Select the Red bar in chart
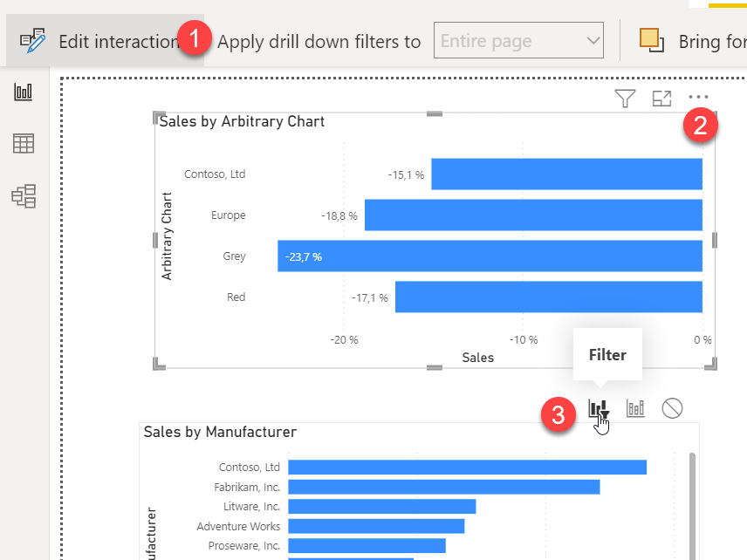747x560 pixels. point(548,297)
